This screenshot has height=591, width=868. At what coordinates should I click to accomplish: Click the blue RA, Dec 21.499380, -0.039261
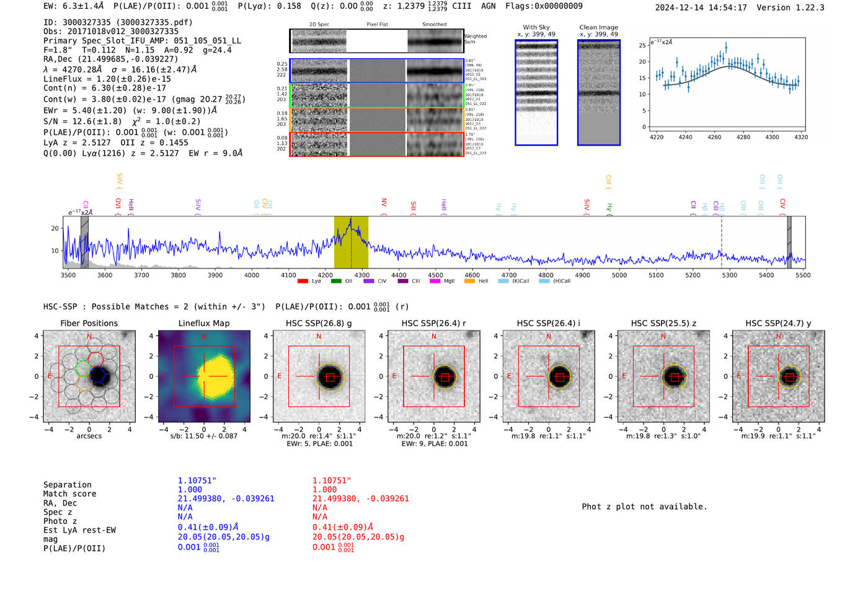click(226, 499)
